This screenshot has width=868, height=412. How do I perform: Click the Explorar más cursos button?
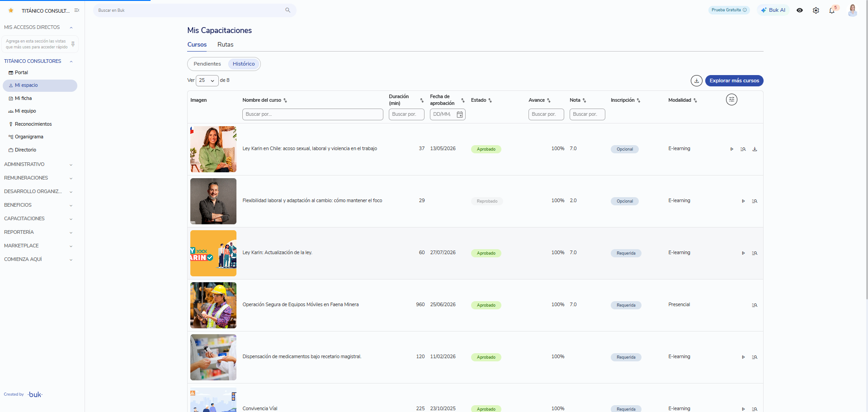[x=734, y=81]
